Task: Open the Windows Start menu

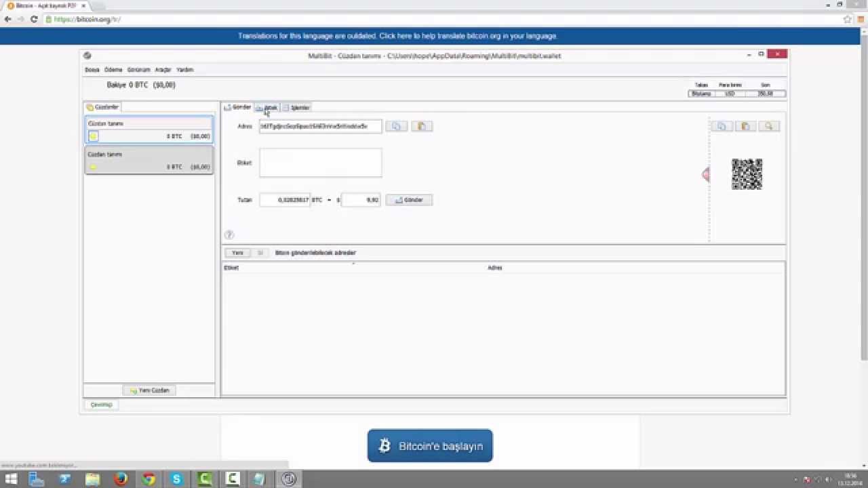Action: click(11, 479)
